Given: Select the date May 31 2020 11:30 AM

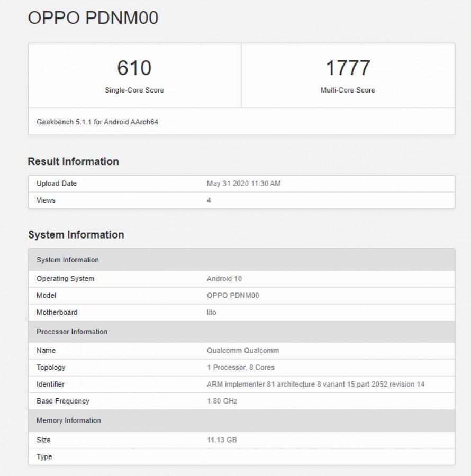Looking at the screenshot, I should (x=244, y=184).
